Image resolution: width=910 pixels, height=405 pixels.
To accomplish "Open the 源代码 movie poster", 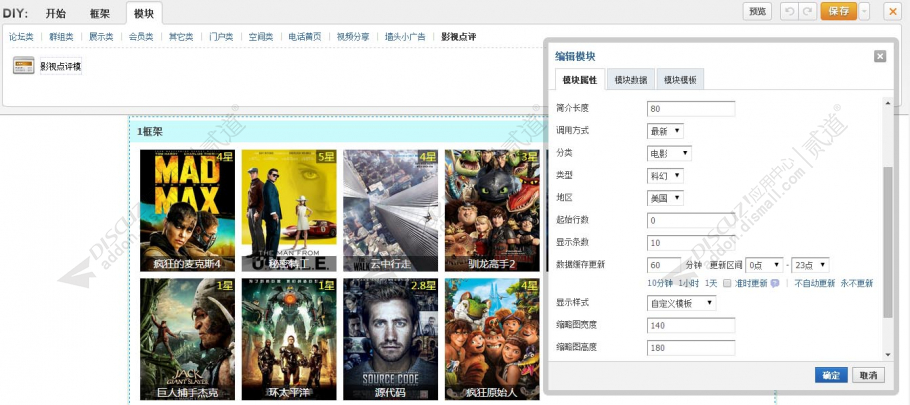I will (x=391, y=339).
